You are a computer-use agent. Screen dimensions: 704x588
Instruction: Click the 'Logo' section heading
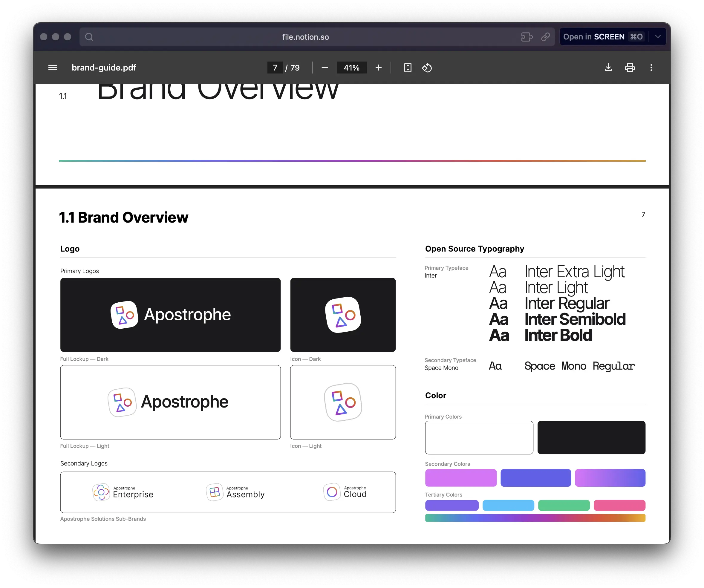[x=70, y=249]
